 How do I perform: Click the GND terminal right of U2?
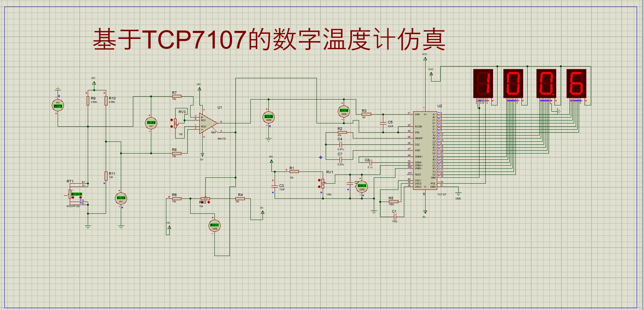click(458, 194)
